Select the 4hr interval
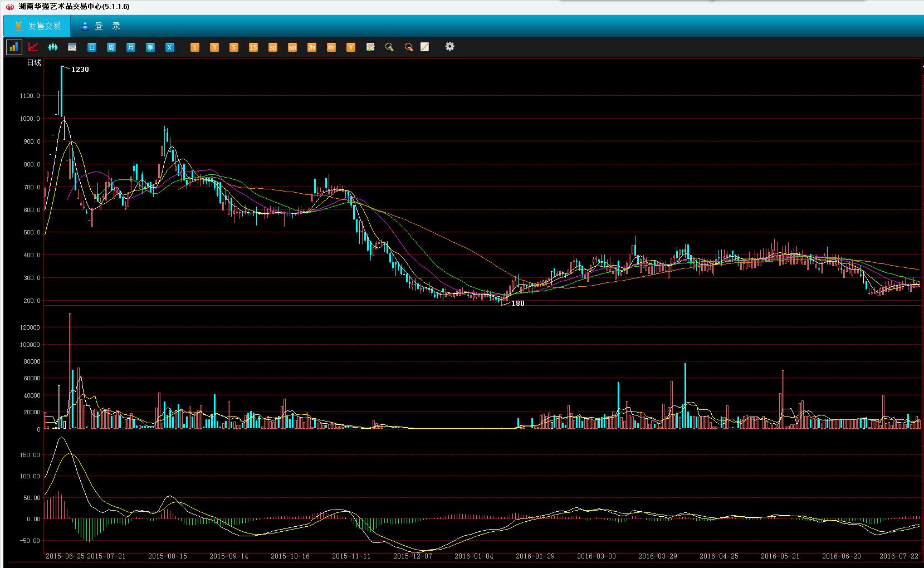This screenshot has width=924, height=568. pos(331,47)
